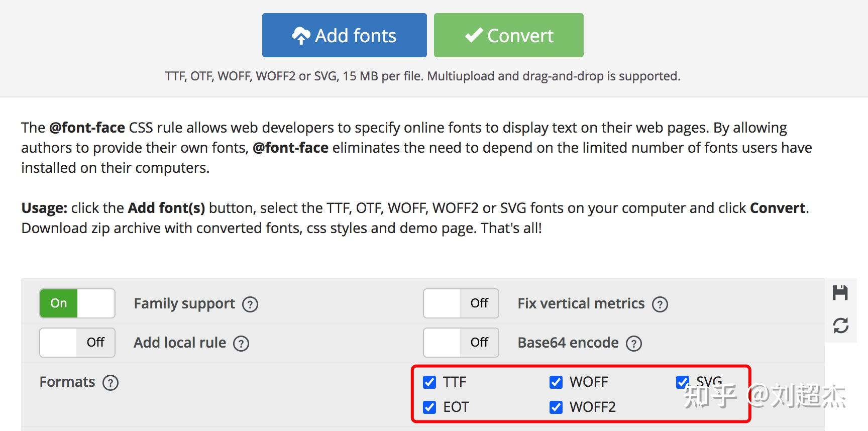Uncheck the WOFF2 format checkbox
Image resolution: width=868 pixels, height=431 pixels.
click(x=556, y=407)
